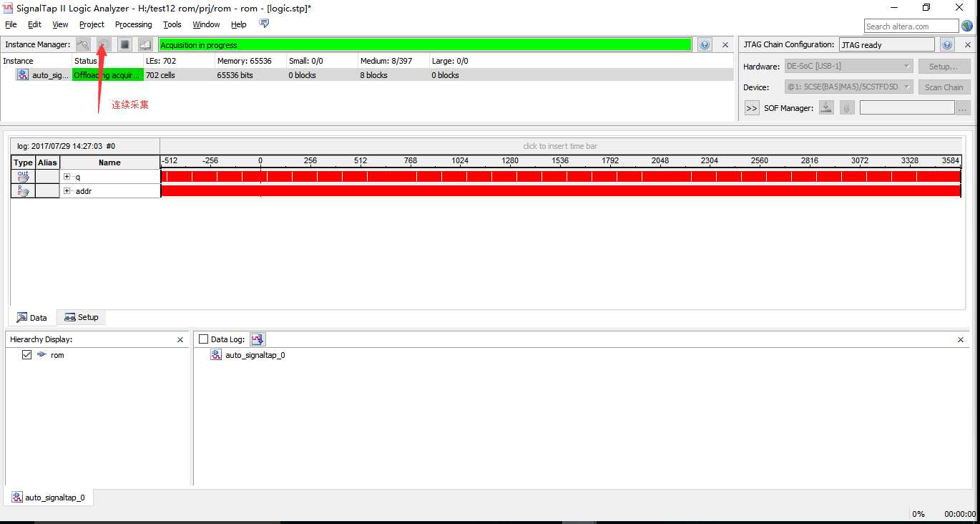Click the 'click to insert time bar' strip
Image resolution: width=980 pixels, height=524 pixels.
[x=560, y=146]
